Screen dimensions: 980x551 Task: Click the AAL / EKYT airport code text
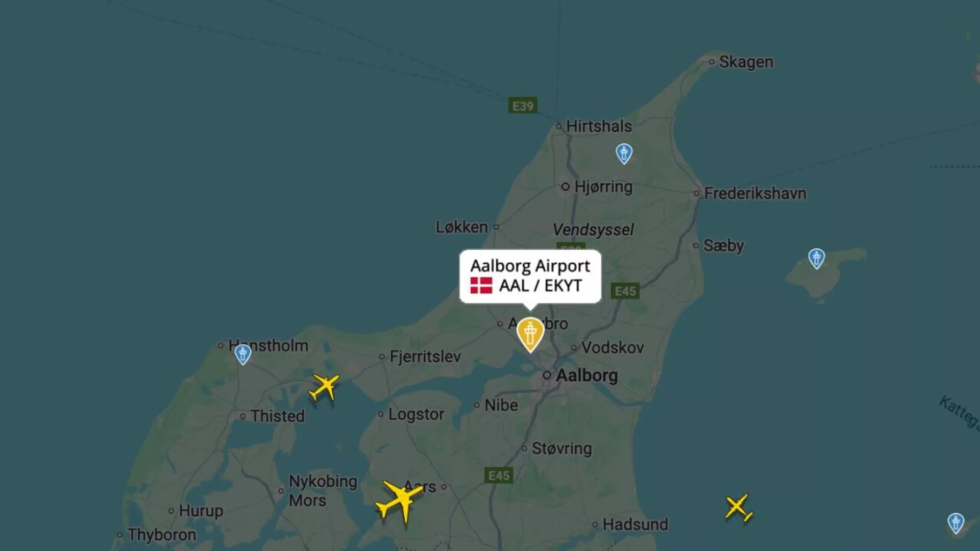click(540, 286)
